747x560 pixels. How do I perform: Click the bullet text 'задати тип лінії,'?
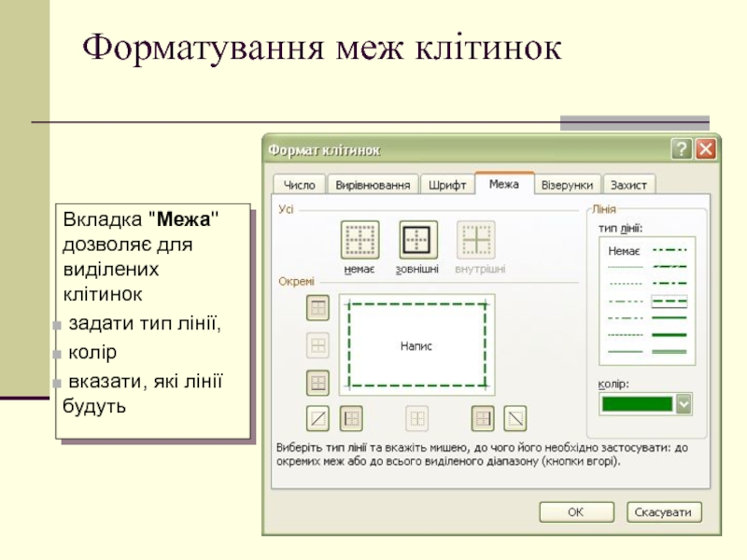point(145,323)
